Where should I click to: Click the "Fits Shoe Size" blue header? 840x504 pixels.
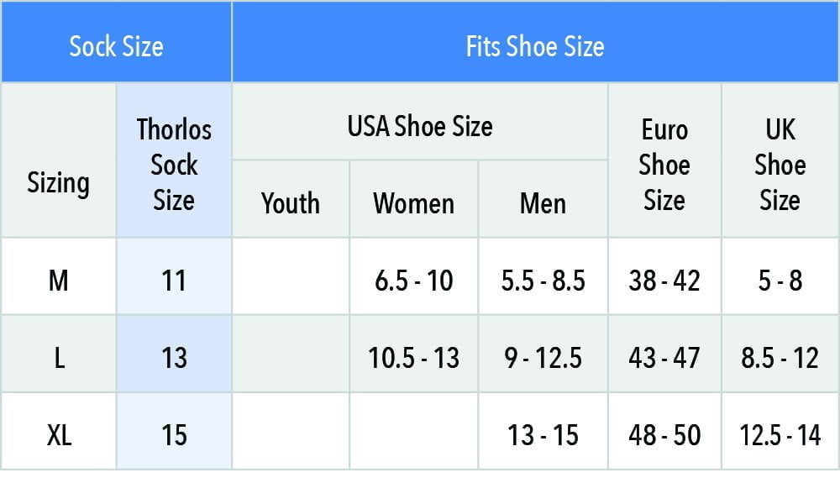[x=535, y=45]
